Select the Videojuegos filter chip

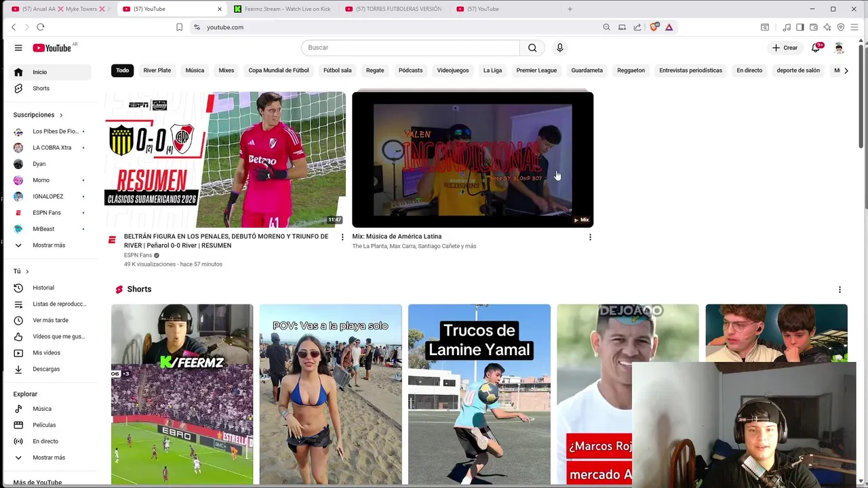tap(453, 70)
